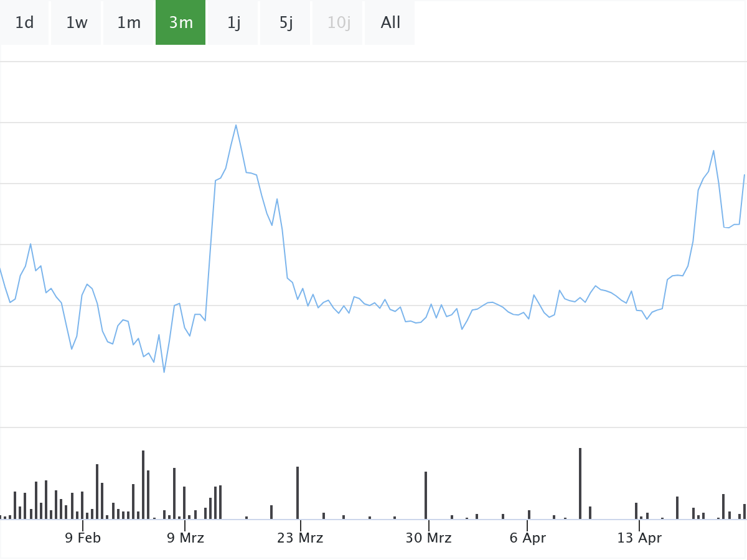Click the tall volume bar above 30 Mrz
Screen dimensions: 747x560
(x=426, y=495)
